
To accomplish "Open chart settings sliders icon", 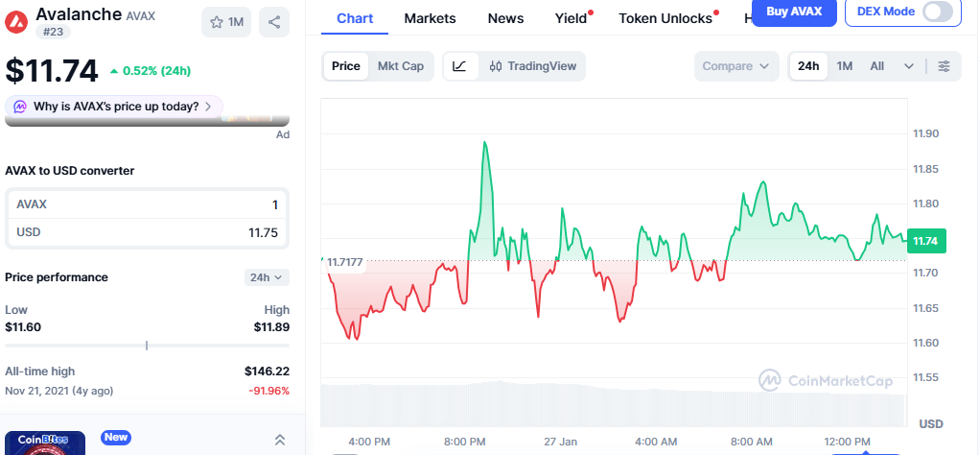I will point(945,66).
